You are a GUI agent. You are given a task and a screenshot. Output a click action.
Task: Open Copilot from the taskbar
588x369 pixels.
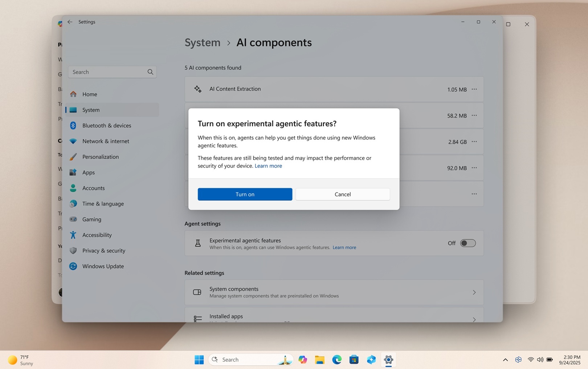coord(302,359)
